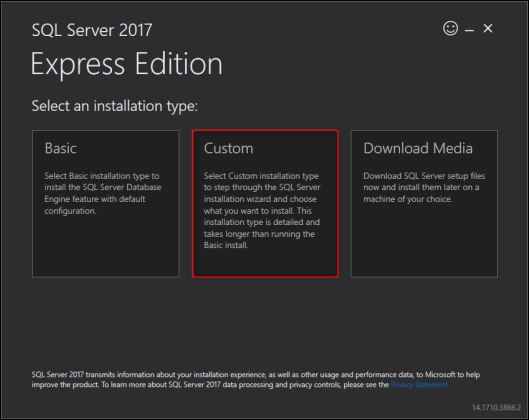Click the Basic installation description paragraph

click(103, 193)
